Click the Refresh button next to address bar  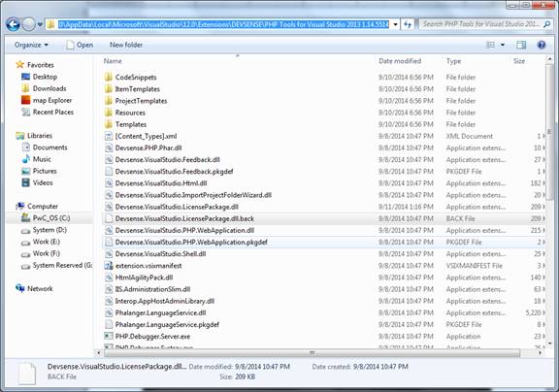[408, 24]
